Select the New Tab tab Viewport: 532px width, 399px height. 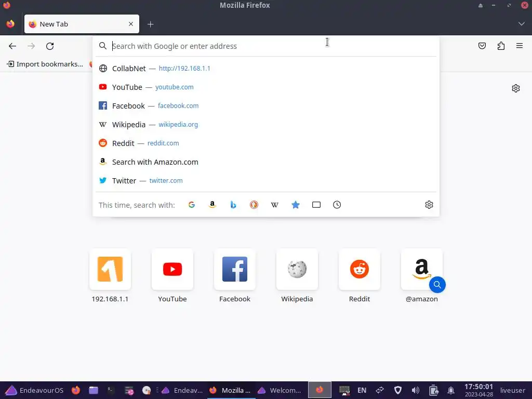[x=82, y=24]
